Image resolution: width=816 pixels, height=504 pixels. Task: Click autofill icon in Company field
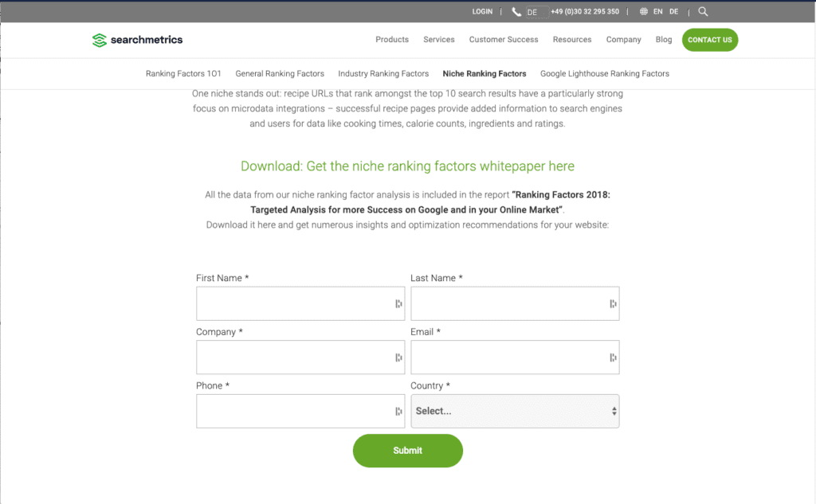point(398,357)
